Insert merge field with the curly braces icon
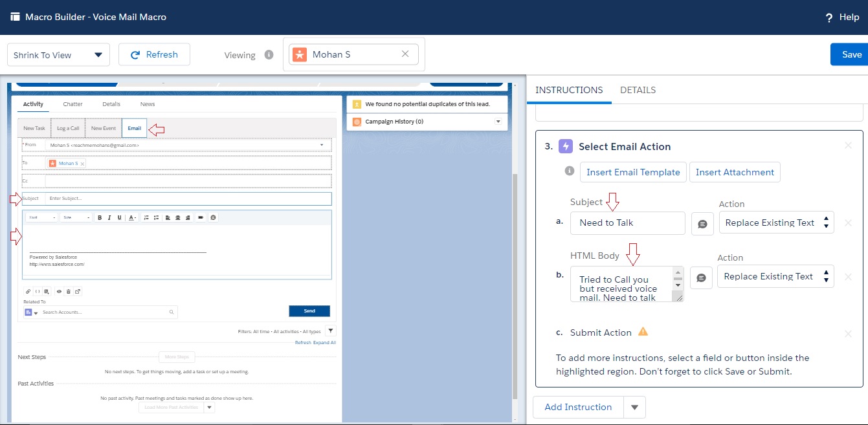This screenshot has width=868, height=425. [x=38, y=291]
